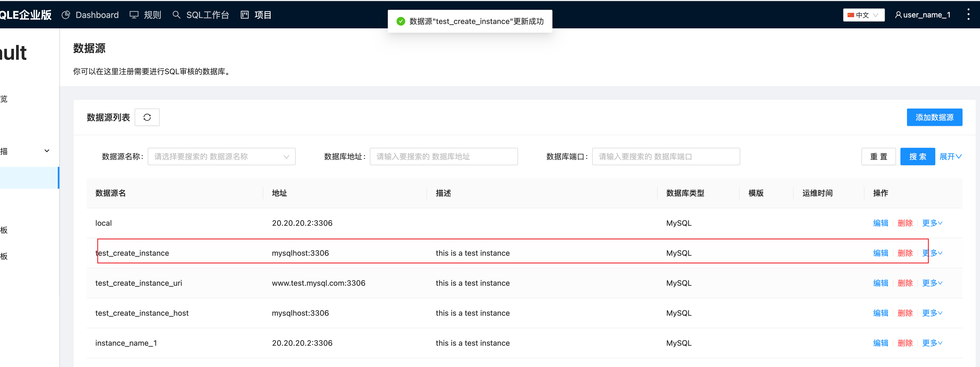Refresh the 数据源列表 with the reload icon
The width and height of the screenshot is (980, 367).
(147, 117)
